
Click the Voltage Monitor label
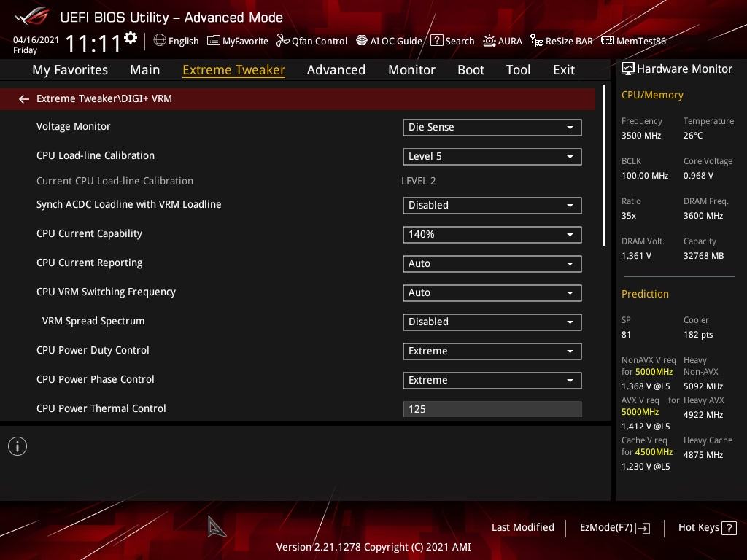[x=74, y=126]
